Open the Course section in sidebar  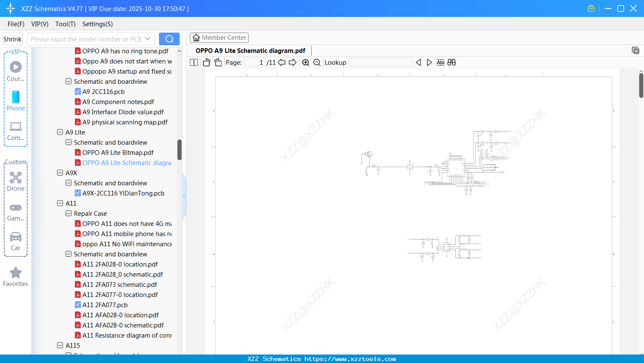16,71
